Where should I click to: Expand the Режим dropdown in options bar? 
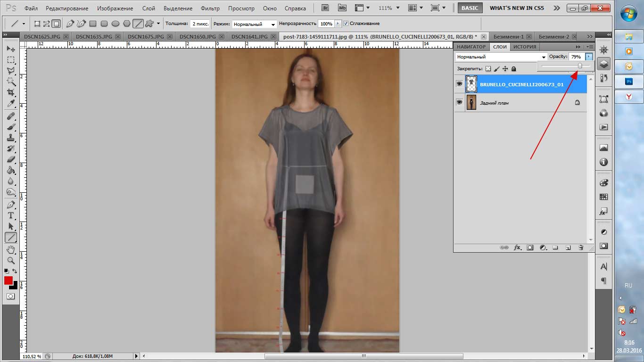click(254, 24)
